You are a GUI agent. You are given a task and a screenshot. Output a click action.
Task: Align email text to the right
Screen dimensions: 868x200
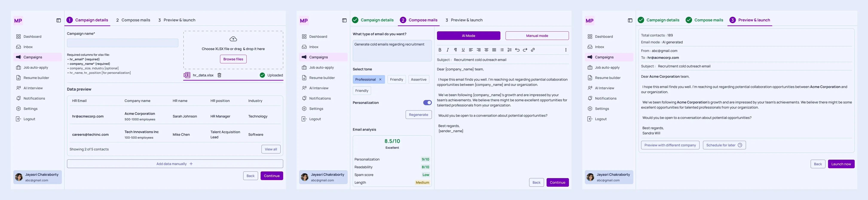pyautogui.click(x=478, y=50)
